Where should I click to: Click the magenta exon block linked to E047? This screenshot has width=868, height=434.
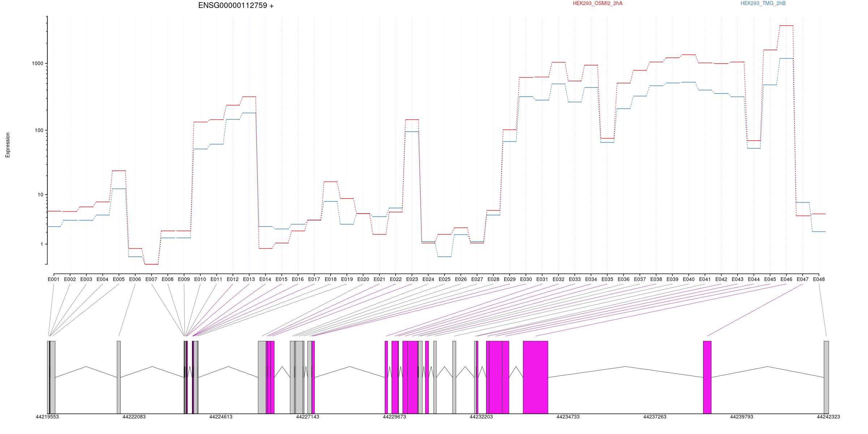click(707, 377)
